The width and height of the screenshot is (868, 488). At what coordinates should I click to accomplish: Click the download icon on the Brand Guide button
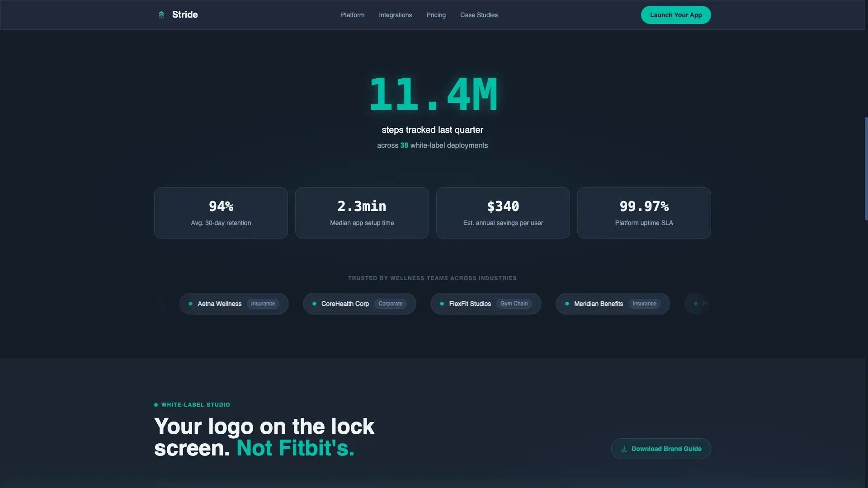624,449
